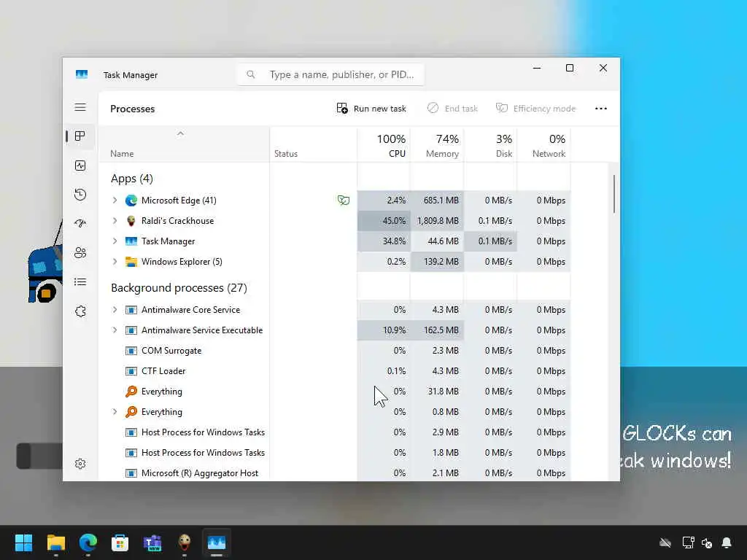Sort processes by CPU column
Screen dimensions: 747x560
384,145
